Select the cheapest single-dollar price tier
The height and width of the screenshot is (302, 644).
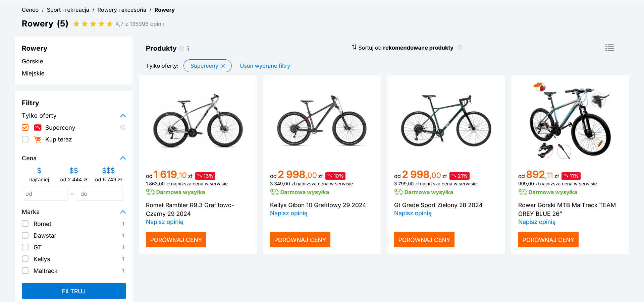pyautogui.click(x=39, y=171)
